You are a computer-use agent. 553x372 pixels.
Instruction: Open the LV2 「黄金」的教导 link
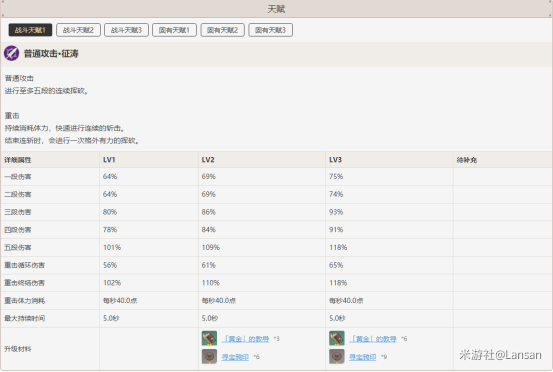coord(245,339)
